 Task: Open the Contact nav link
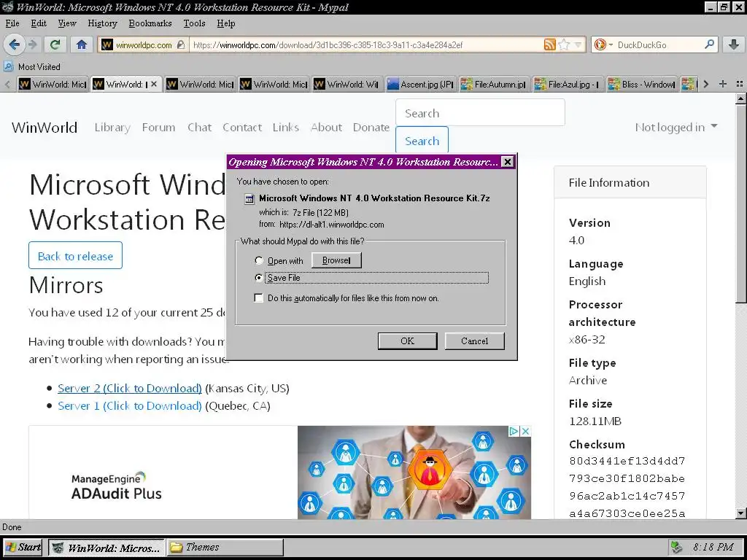tap(242, 127)
